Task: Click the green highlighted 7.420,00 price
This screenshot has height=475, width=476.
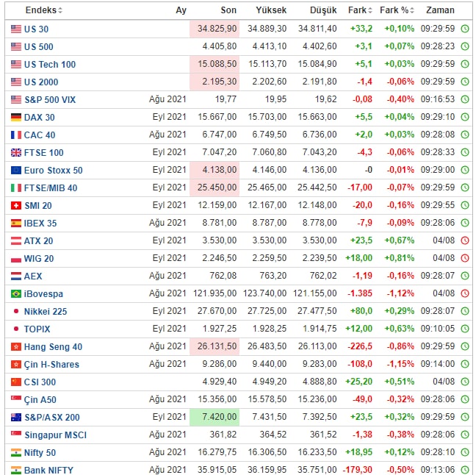Action: click(x=219, y=416)
